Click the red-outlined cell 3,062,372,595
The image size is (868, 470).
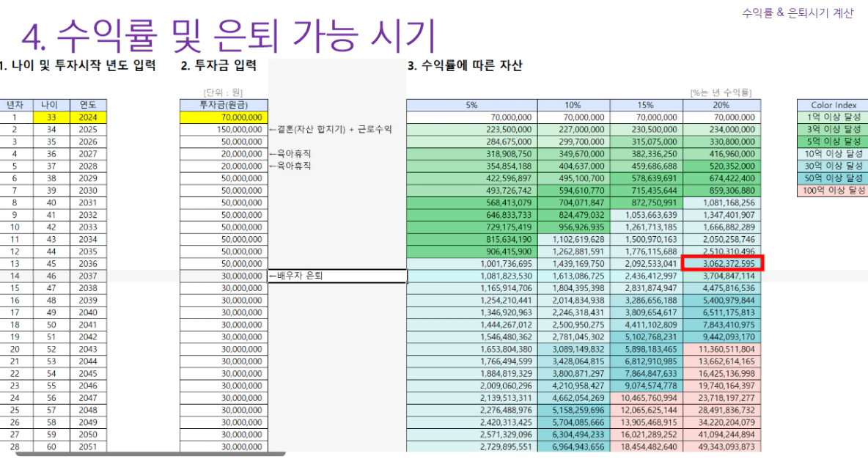point(723,264)
